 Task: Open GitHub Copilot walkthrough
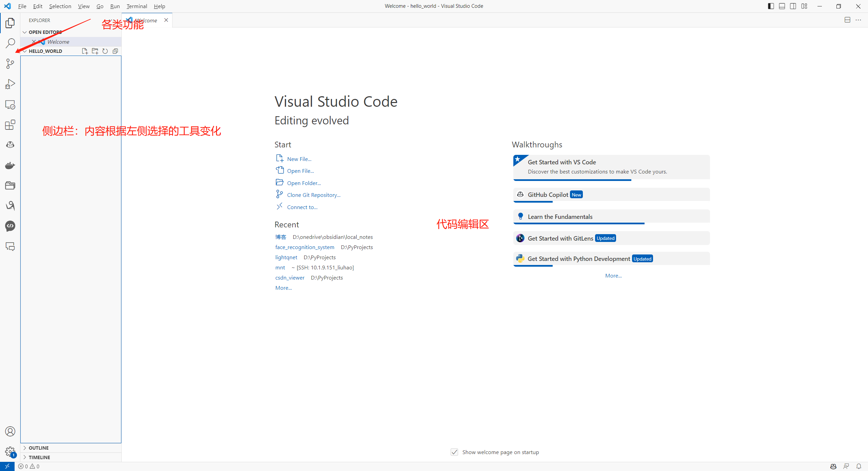(x=611, y=195)
